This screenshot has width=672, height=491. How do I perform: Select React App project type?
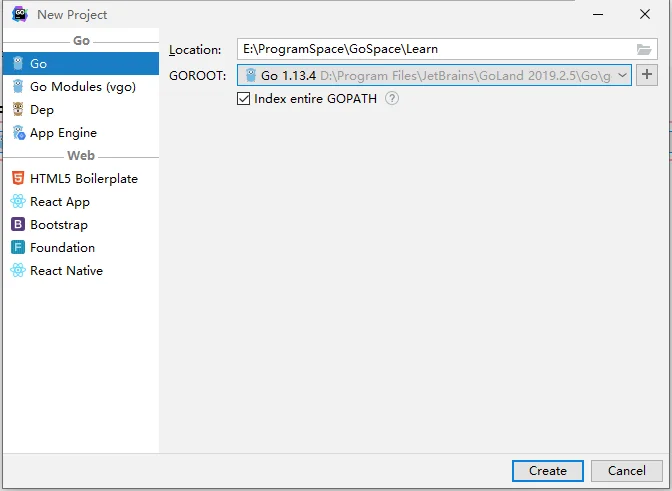point(81,201)
